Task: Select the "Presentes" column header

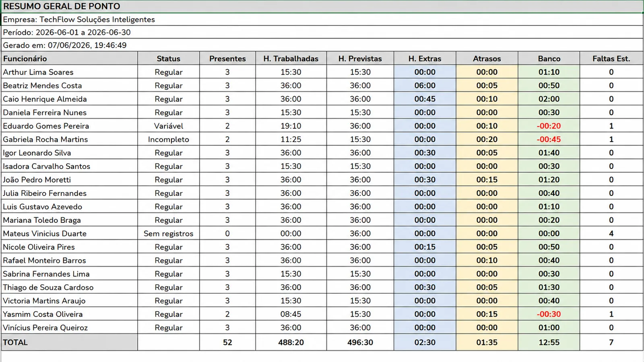Action: (x=227, y=58)
